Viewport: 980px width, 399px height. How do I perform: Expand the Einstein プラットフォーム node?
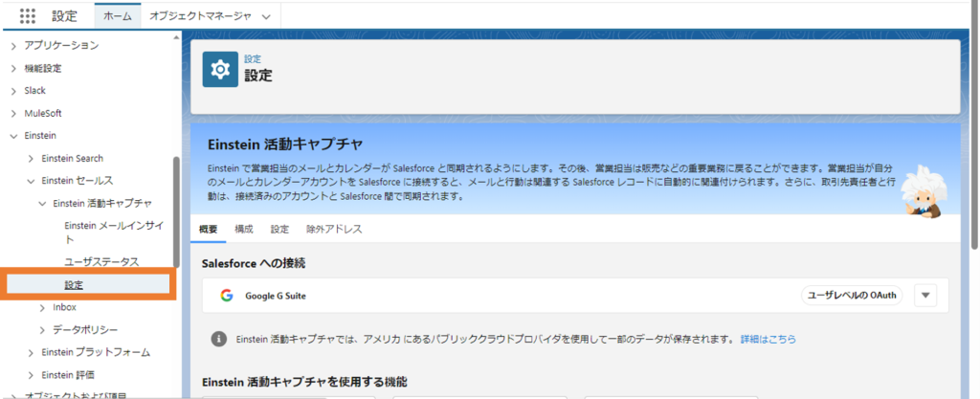point(32,353)
